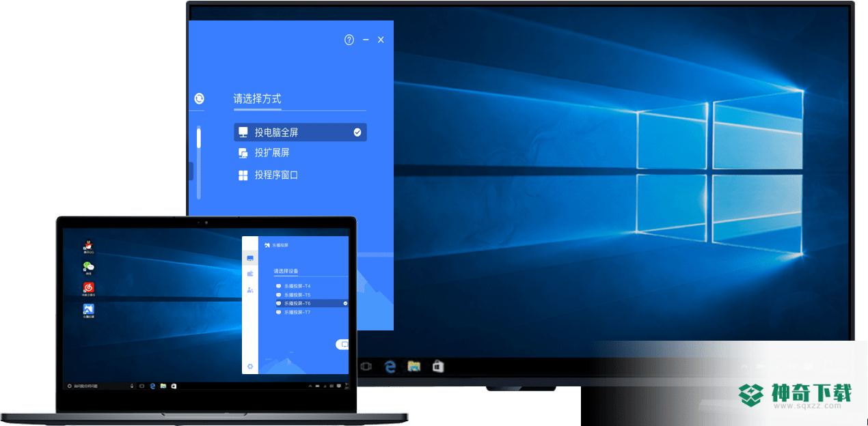868x426 pixels.
Task: Minimize the casting mode panel
Action: click(366, 40)
